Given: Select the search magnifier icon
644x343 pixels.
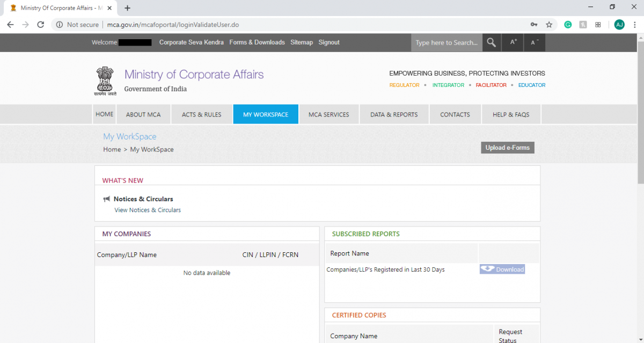Looking at the screenshot, I should [491, 42].
